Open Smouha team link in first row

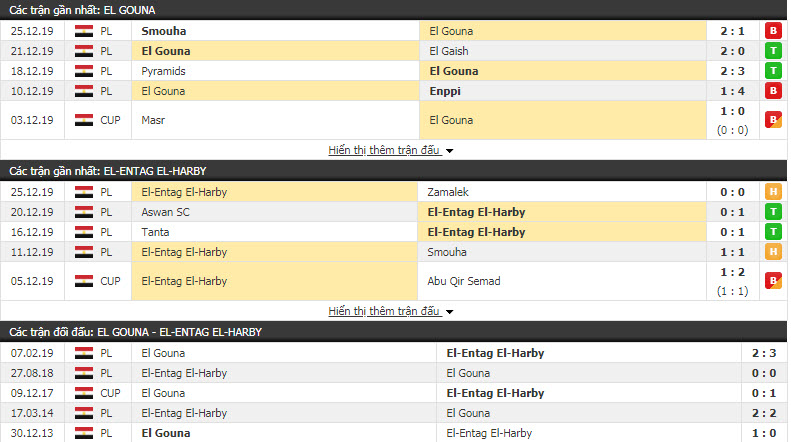(x=163, y=31)
